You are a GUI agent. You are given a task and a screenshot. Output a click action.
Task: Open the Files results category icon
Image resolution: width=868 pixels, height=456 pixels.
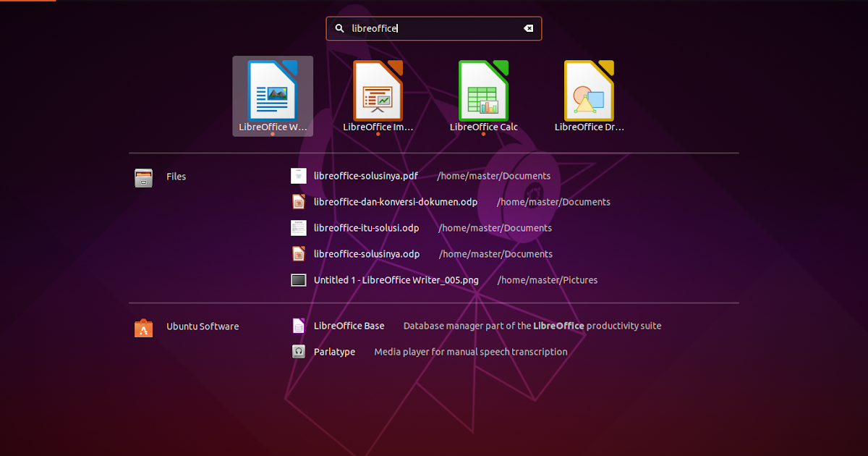tap(143, 176)
